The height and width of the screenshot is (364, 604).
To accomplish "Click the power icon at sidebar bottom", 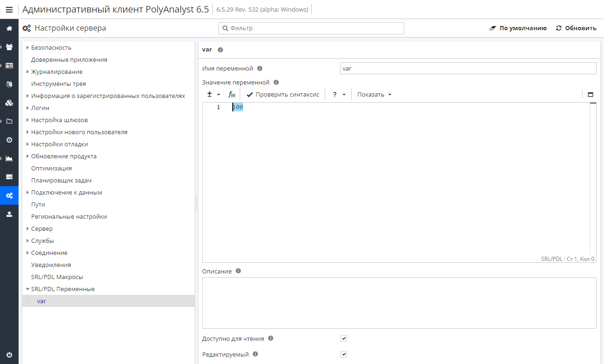I will tap(9, 354).
